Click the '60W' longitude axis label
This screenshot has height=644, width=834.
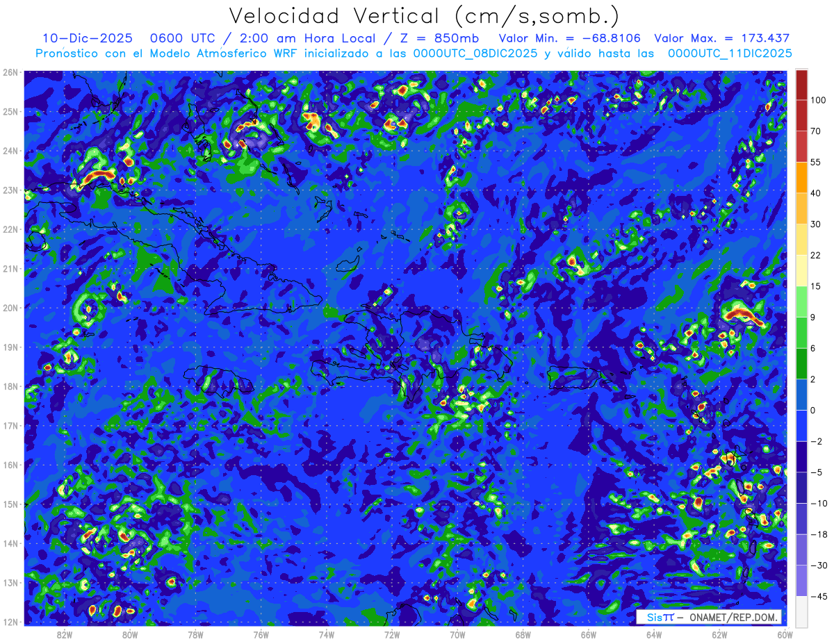pos(785,634)
